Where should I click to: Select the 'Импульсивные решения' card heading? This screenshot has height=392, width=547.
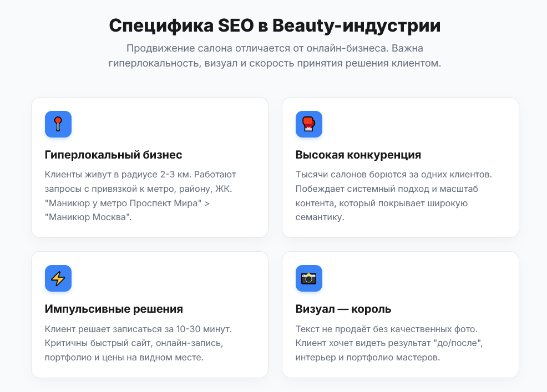click(114, 309)
